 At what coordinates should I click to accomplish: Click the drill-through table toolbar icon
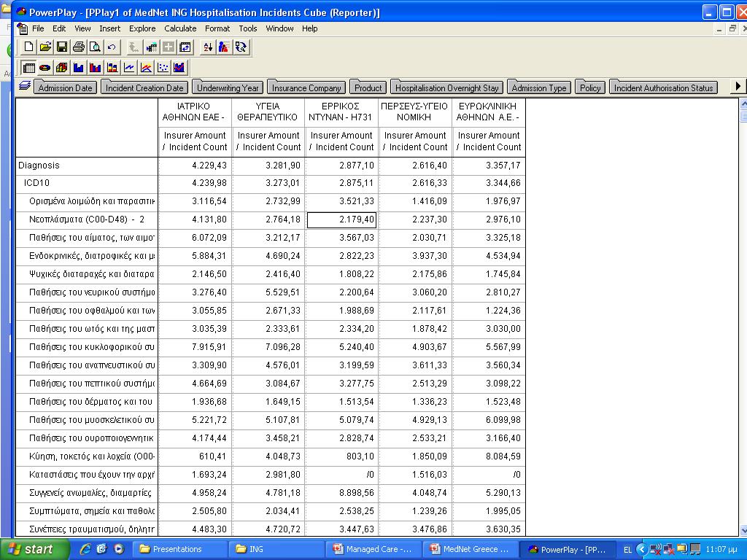pos(152,47)
